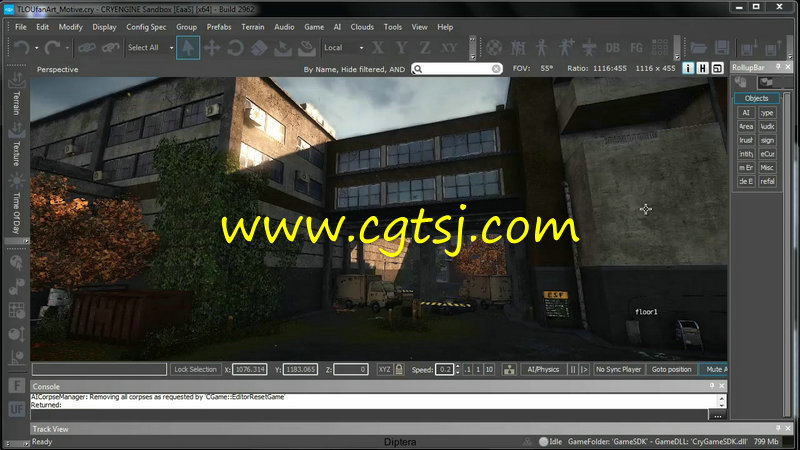Image resolution: width=800 pixels, height=450 pixels.
Task: Click the step physics button
Action: 585,369
